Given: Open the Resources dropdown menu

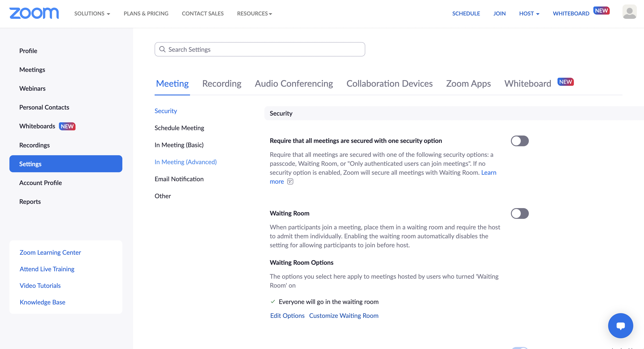Looking at the screenshot, I should pos(255,13).
